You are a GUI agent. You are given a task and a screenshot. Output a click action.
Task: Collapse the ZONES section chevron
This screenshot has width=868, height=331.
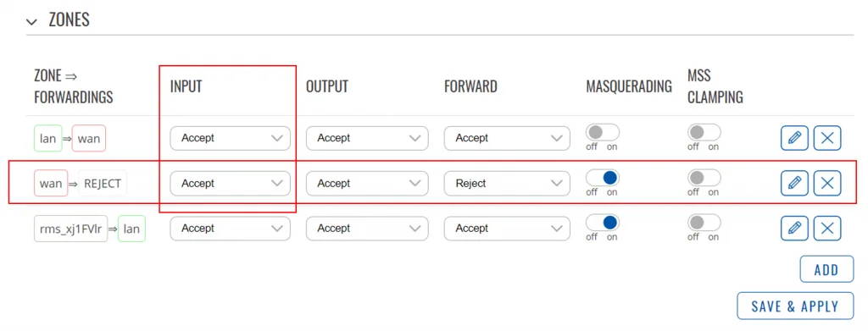click(x=32, y=21)
